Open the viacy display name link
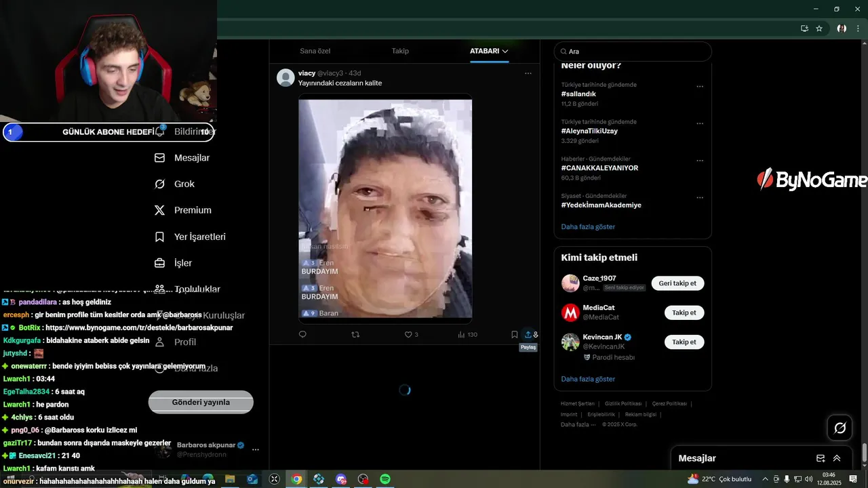This screenshot has height=488, width=868. [307, 73]
